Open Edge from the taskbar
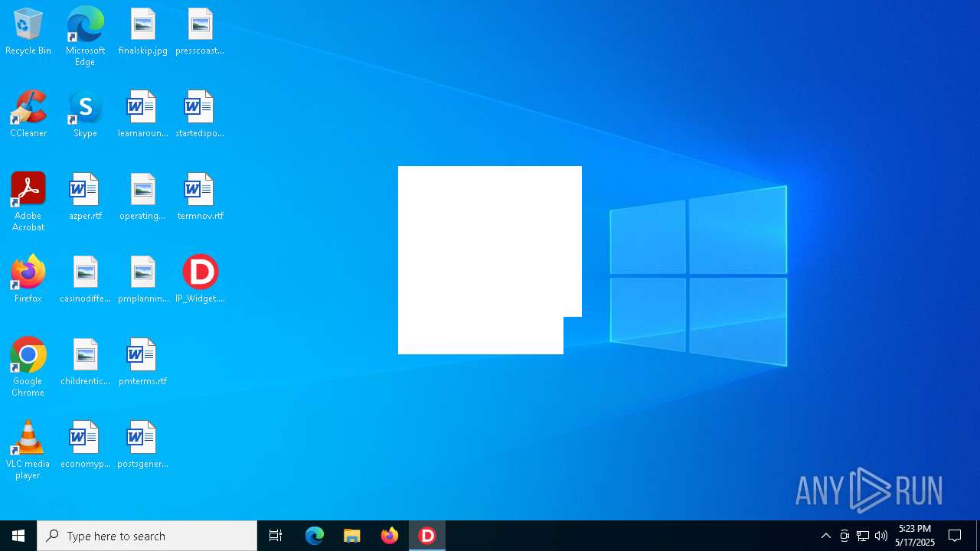 pos(315,536)
